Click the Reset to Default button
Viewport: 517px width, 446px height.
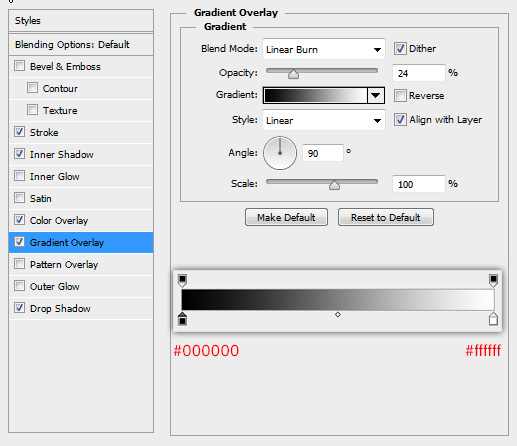click(386, 217)
